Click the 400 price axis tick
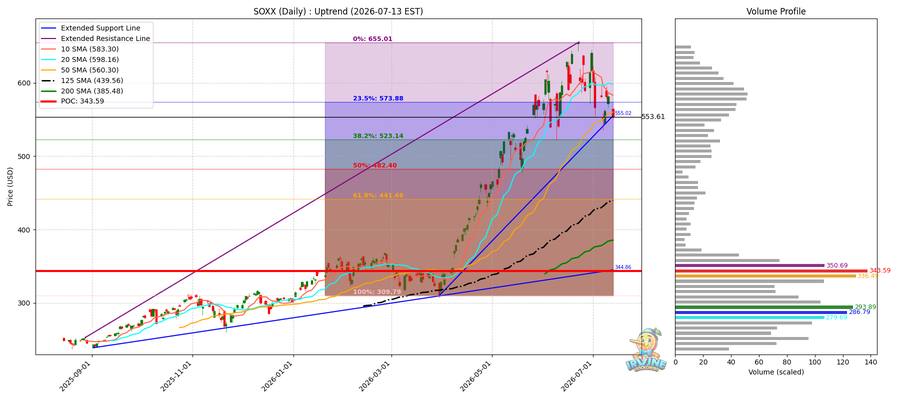Screen dimensions: 900x400 [25, 230]
